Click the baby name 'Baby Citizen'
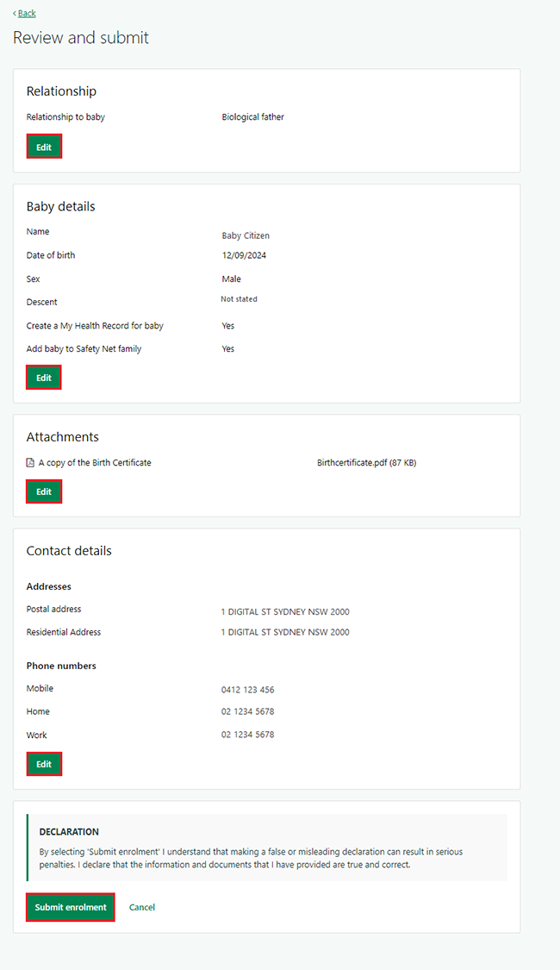 (x=246, y=235)
